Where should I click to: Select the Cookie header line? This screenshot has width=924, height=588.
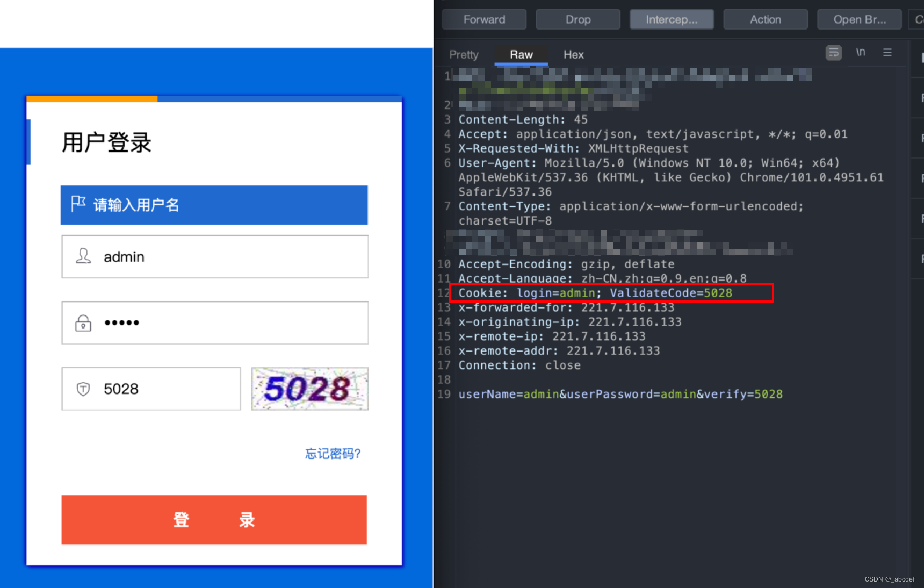pos(595,293)
